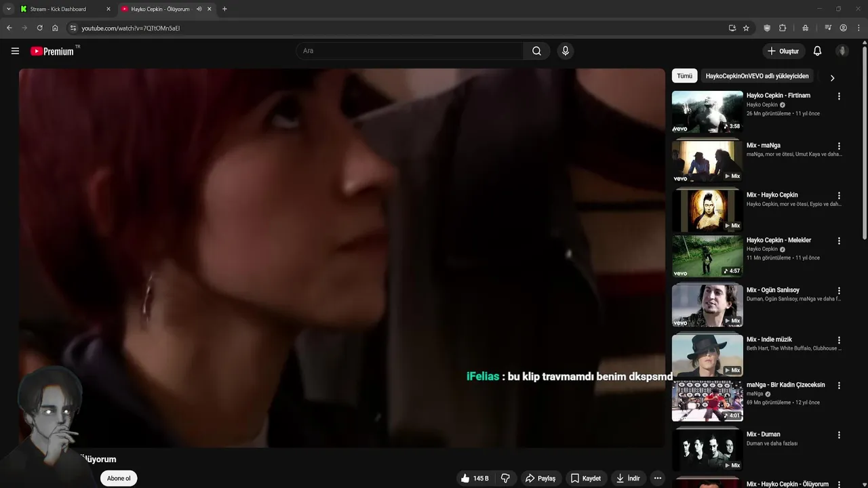This screenshot has width=868, height=488.
Task: Open the Fırtınam 3:58 thumbnail
Action: click(x=707, y=111)
